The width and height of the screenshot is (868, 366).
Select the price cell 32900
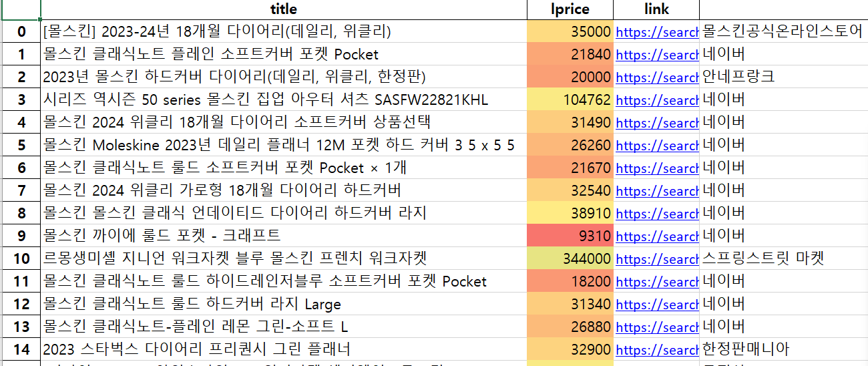pyautogui.click(x=570, y=349)
